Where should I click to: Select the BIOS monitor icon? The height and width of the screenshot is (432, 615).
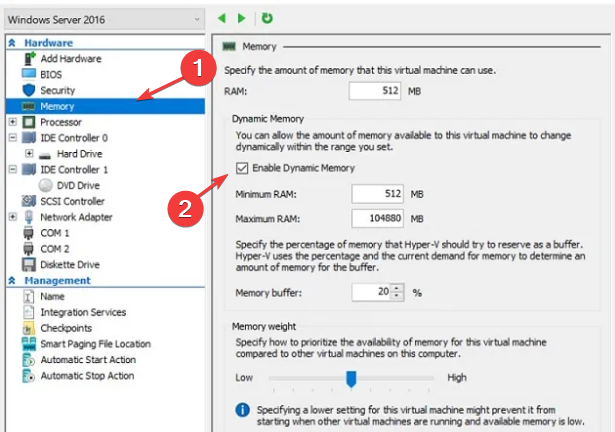[x=29, y=74]
